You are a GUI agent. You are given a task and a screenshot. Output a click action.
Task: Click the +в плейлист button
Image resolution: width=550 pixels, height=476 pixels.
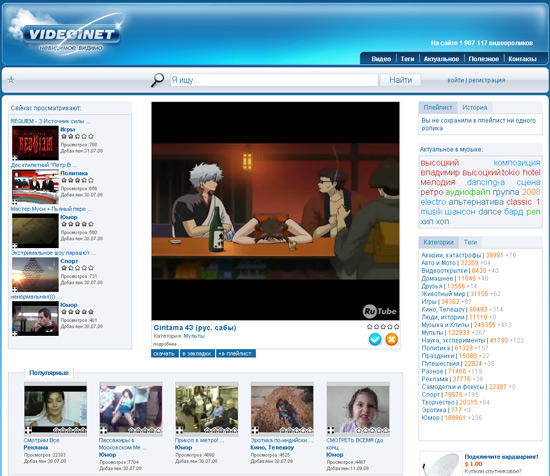(x=235, y=353)
